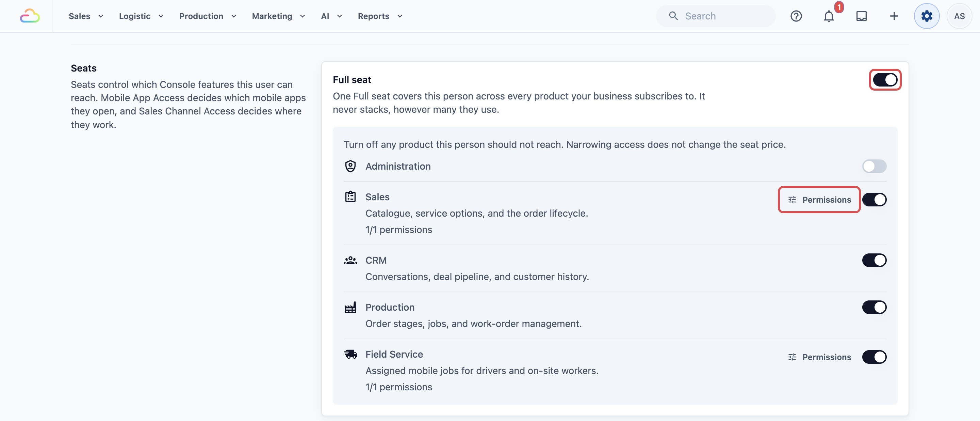The width and height of the screenshot is (980, 421).
Task: Open settings gear icon
Action: point(927,16)
